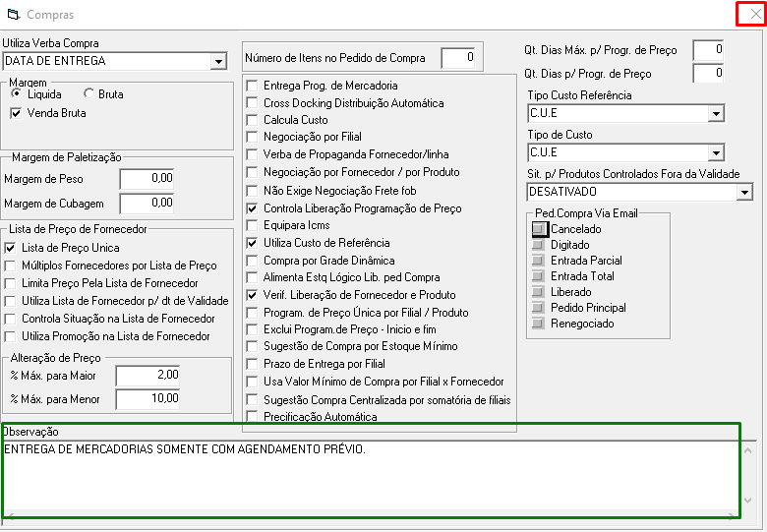The image size is (767, 532).
Task: Toggle the Pedido Principal checkbox
Action: (x=538, y=308)
